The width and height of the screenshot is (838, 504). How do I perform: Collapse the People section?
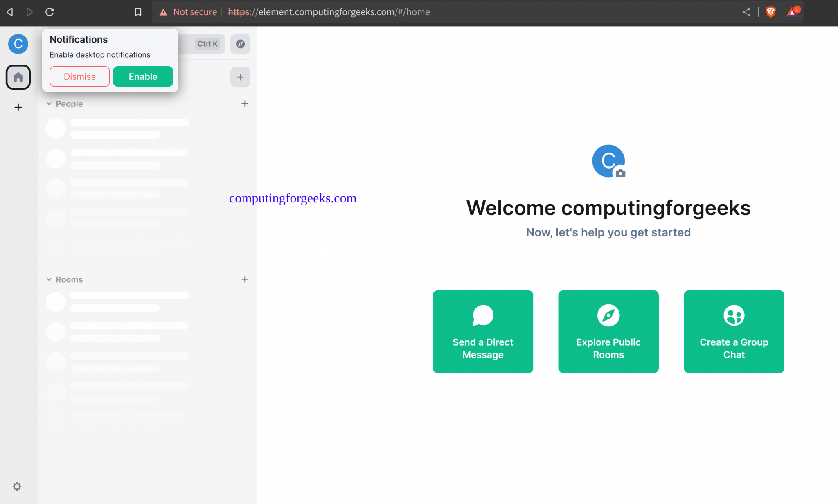(49, 103)
